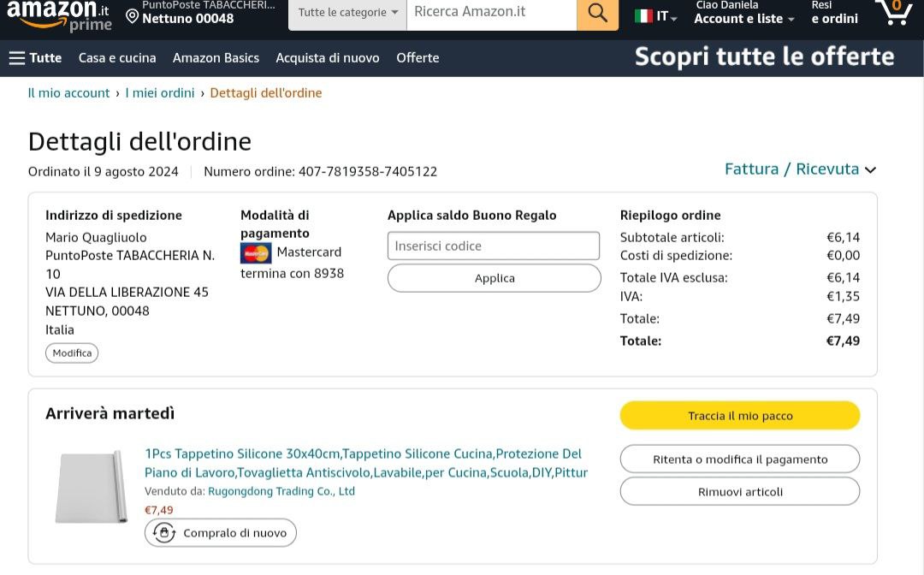This screenshot has height=575, width=924.
Task: Click Compralo di nuovo button
Action: [221, 532]
